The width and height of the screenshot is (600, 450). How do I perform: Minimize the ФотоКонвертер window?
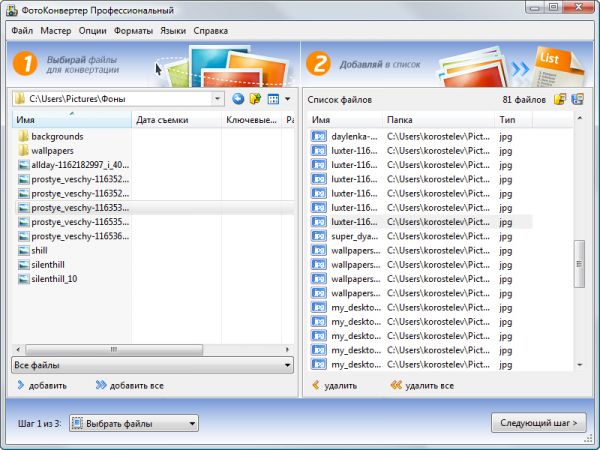[x=535, y=7]
